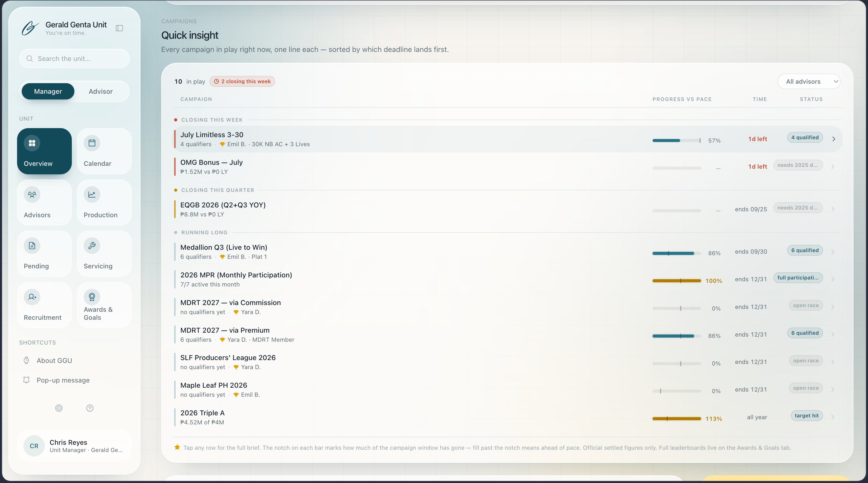Click trophy icon in July Limitless row
Viewport: 868px width, 483px height.
coord(222,144)
